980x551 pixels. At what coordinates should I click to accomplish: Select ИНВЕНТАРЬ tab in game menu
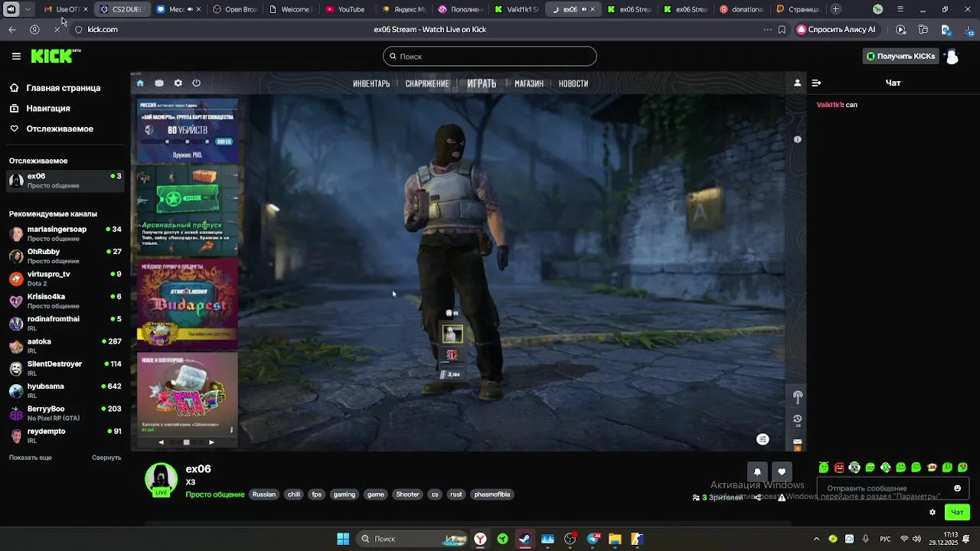371,83
